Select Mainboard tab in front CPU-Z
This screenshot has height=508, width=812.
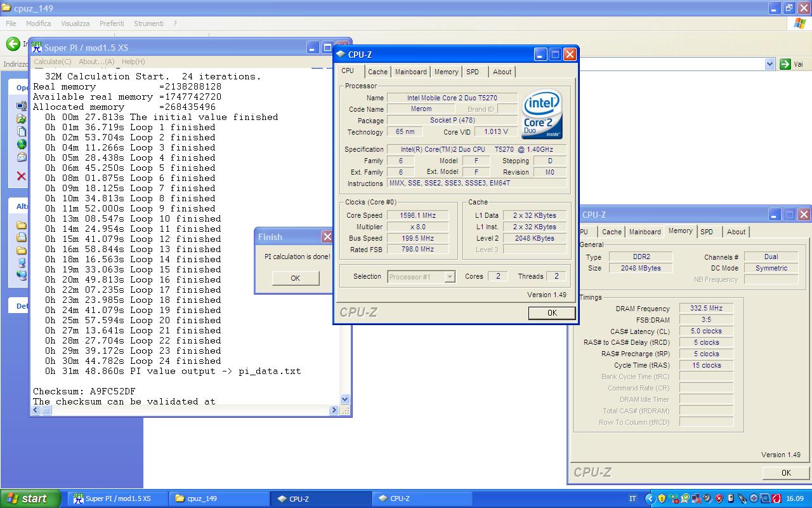[x=411, y=72]
